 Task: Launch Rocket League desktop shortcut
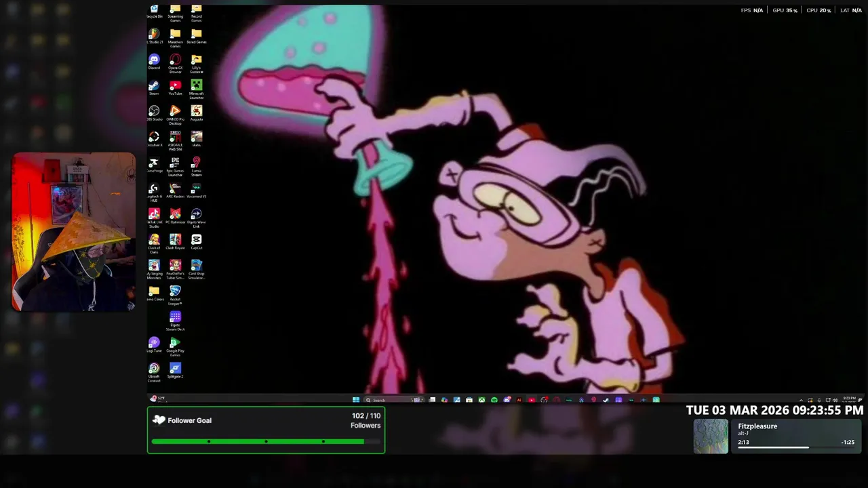[175, 296]
